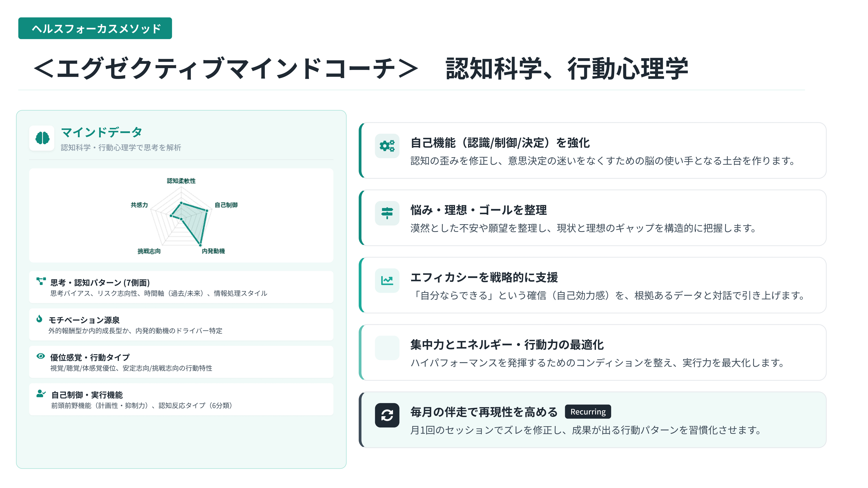Click the diagram icon beside 思考・認知パターン
Screen dimensions: 868x488
(x=41, y=281)
